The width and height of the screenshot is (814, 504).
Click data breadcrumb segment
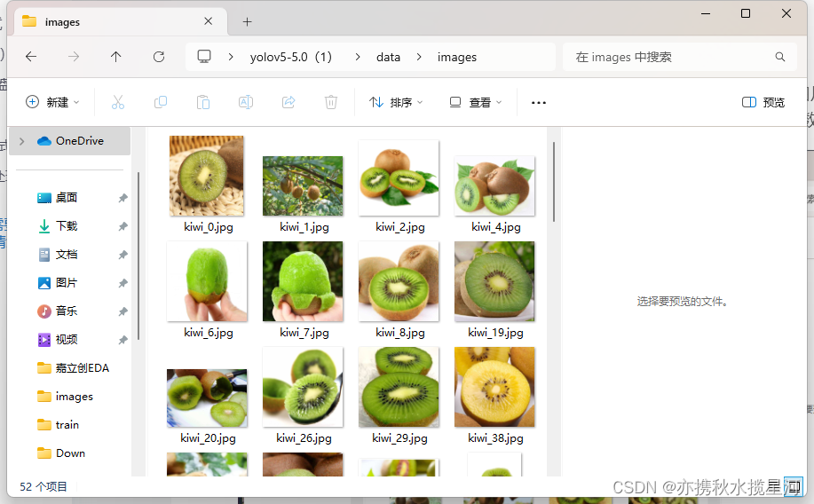(388, 57)
